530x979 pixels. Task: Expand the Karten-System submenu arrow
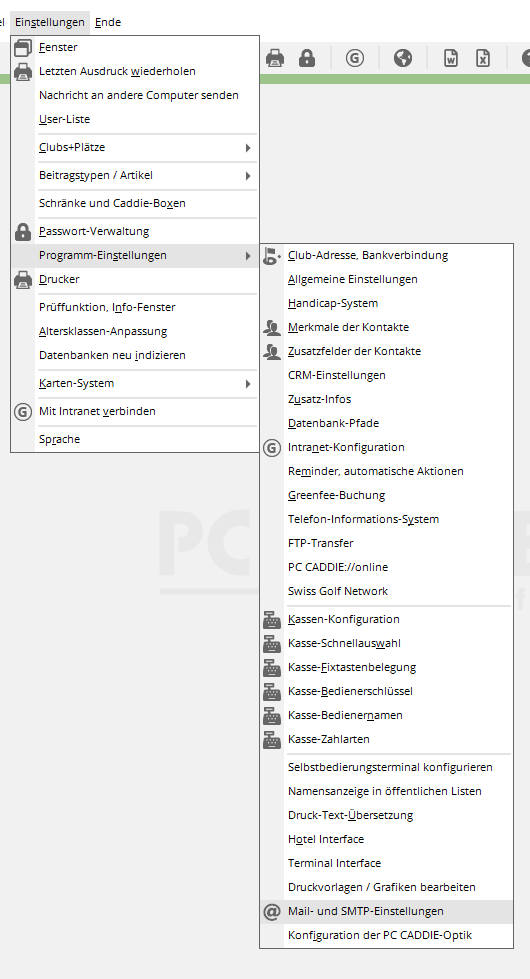248,384
